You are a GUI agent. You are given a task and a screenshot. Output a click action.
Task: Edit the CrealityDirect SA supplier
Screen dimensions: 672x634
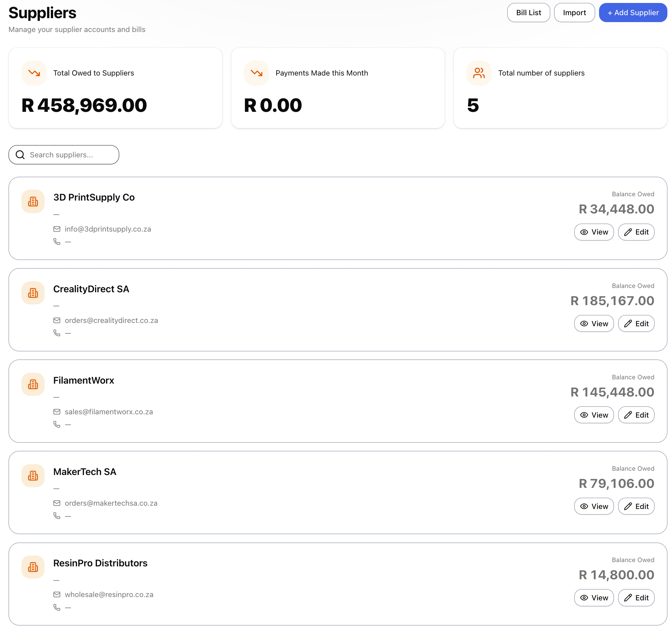[636, 323]
